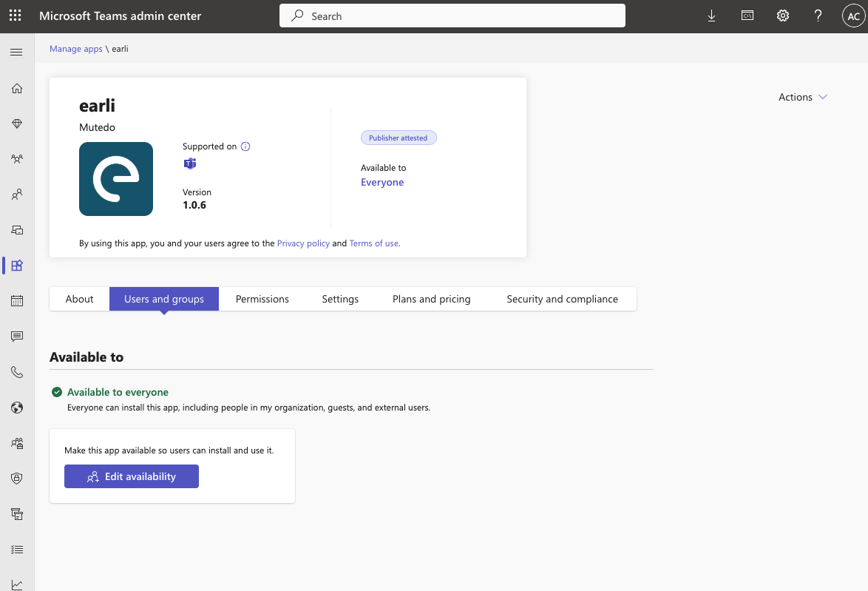Click the download arrow icon in header
This screenshot has height=591, width=868.
712,16
